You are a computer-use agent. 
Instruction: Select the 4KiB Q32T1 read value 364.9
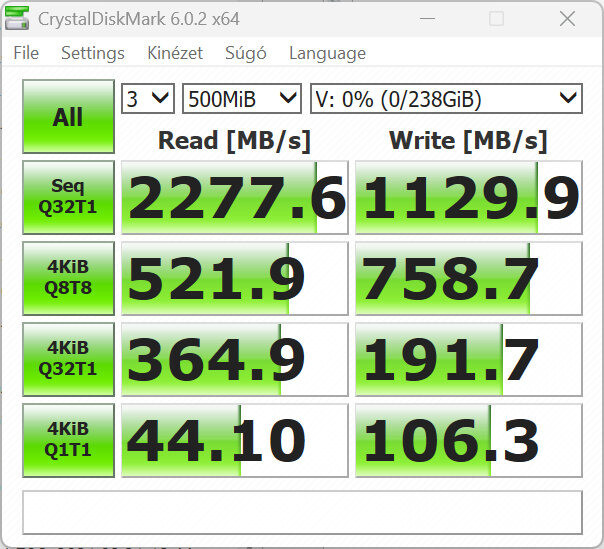235,359
